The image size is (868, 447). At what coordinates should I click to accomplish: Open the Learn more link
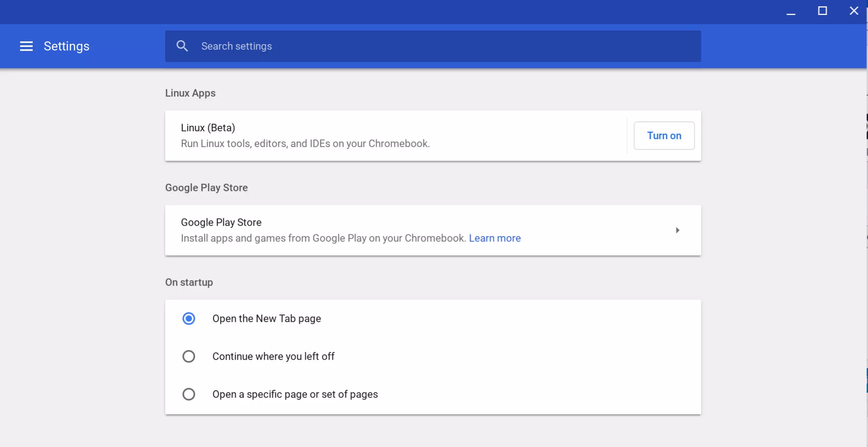(x=495, y=238)
